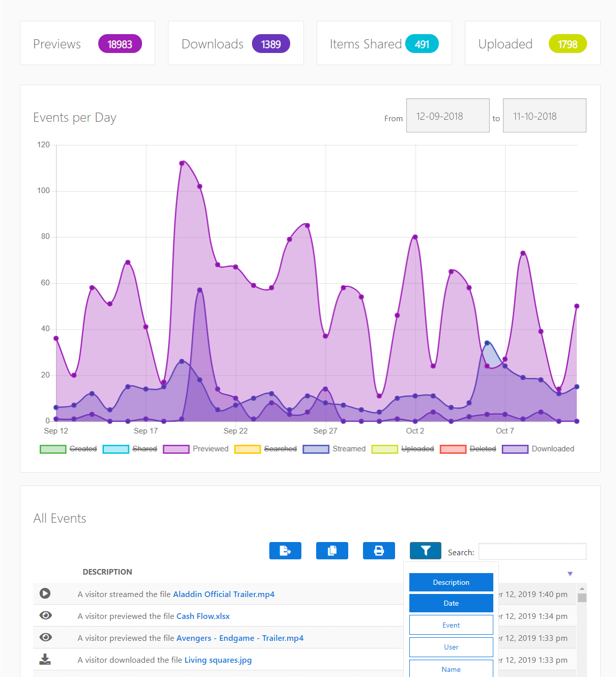The image size is (616, 677).
Task: Open the Aladdin Official Trailer.mp4 link
Action: (x=223, y=594)
